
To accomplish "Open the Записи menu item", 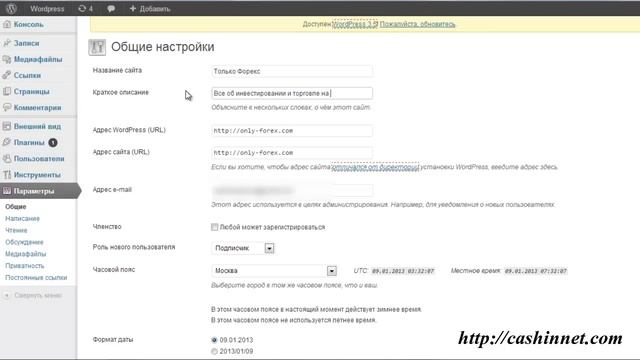I will [27, 43].
